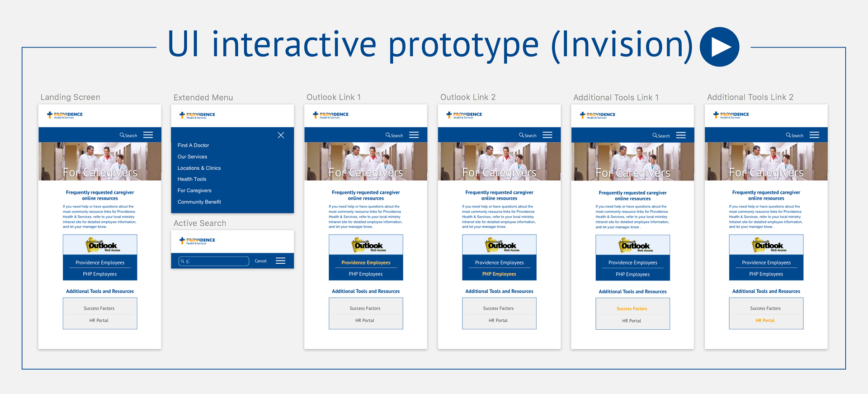Click PHP Employees in Landing Screen mockup

point(99,274)
